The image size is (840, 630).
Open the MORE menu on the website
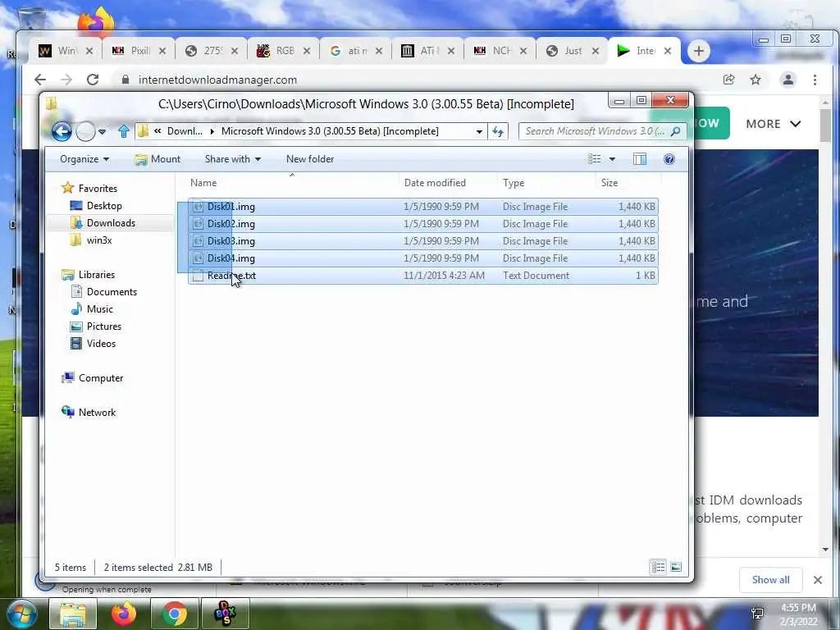[x=773, y=124]
